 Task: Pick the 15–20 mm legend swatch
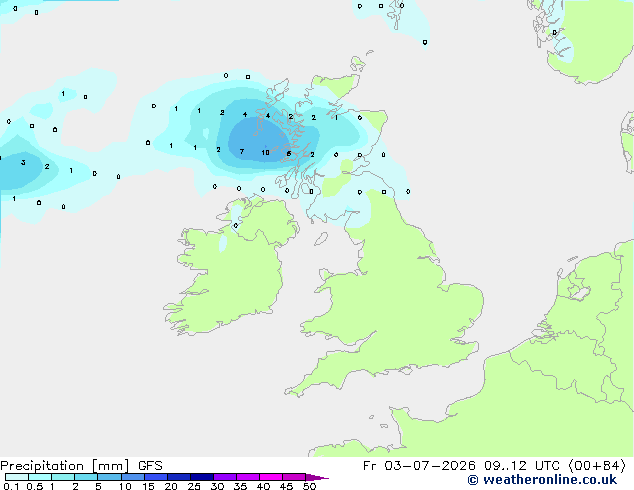(x=155, y=477)
